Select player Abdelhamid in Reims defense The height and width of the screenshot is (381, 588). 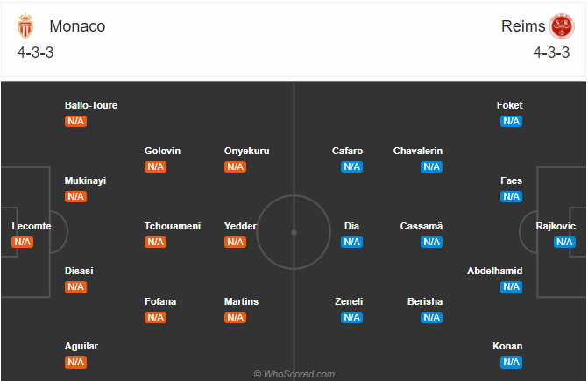tap(494, 271)
